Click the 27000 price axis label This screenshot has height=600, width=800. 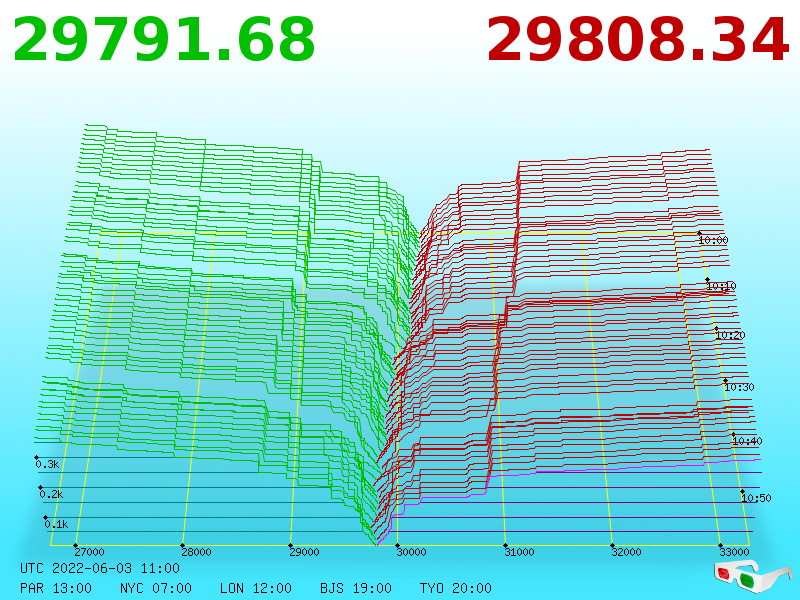coord(89,552)
